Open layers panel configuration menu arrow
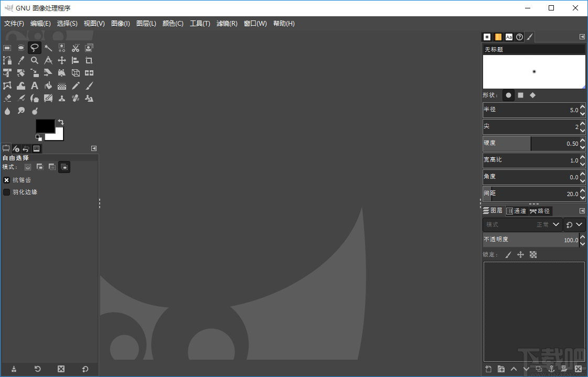The width and height of the screenshot is (588, 377). [582, 211]
